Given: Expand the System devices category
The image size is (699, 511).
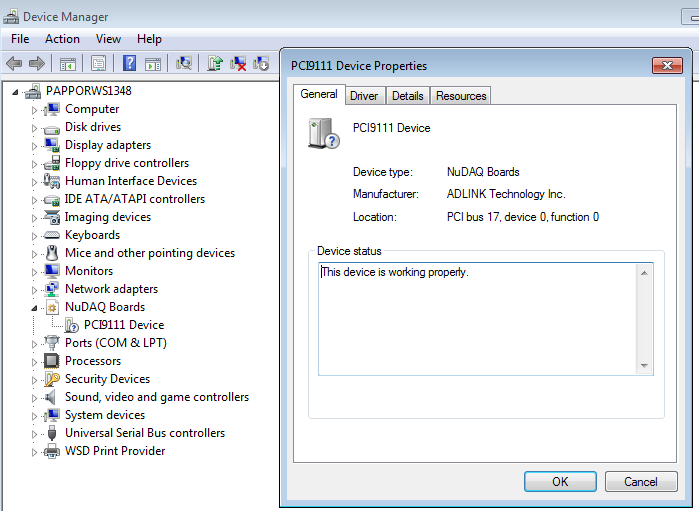Looking at the screenshot, I should [34, 416].
